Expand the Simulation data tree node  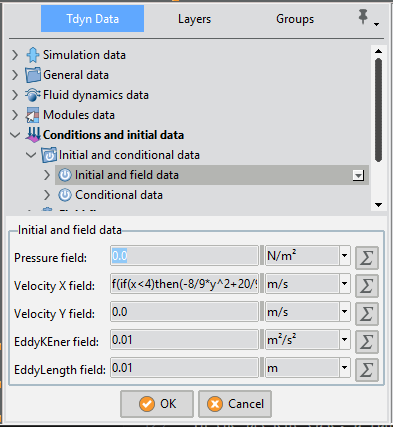(x=15, y=55)
